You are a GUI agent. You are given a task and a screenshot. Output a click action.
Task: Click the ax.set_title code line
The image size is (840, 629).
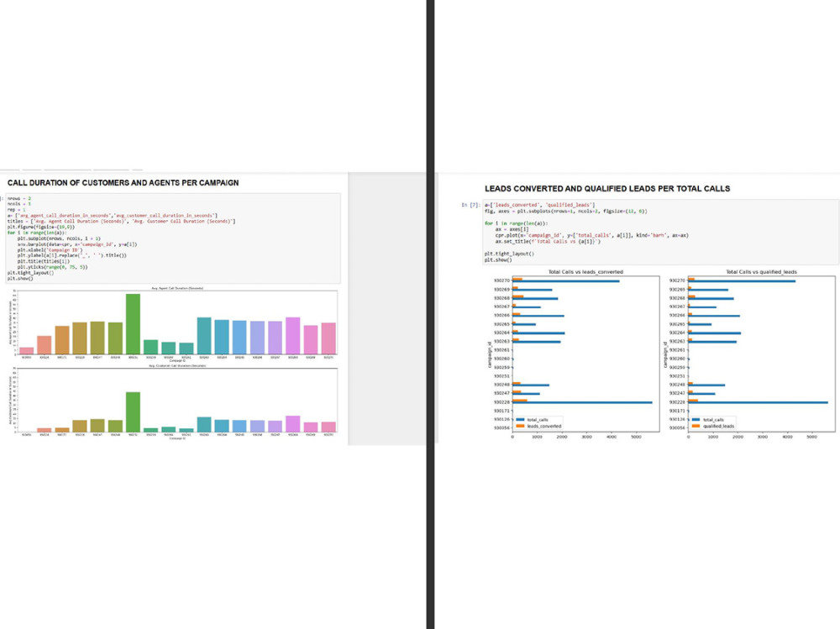548,242
